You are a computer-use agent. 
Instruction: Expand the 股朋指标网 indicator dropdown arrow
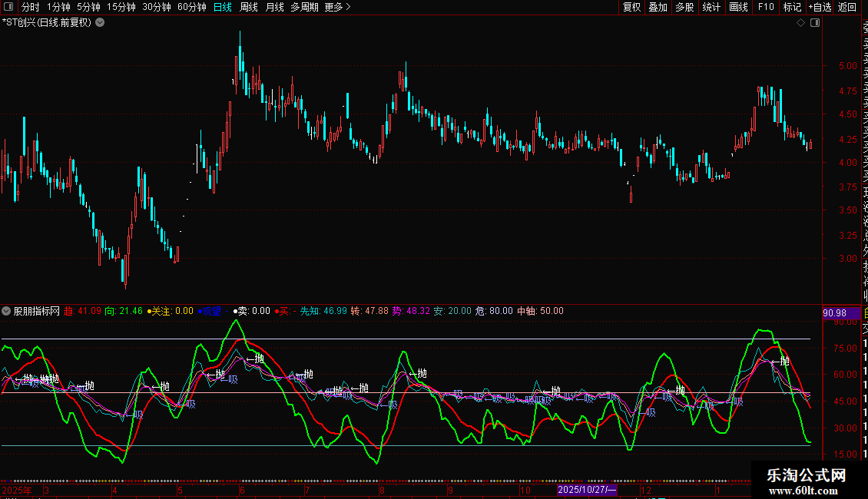pos(7,311)
